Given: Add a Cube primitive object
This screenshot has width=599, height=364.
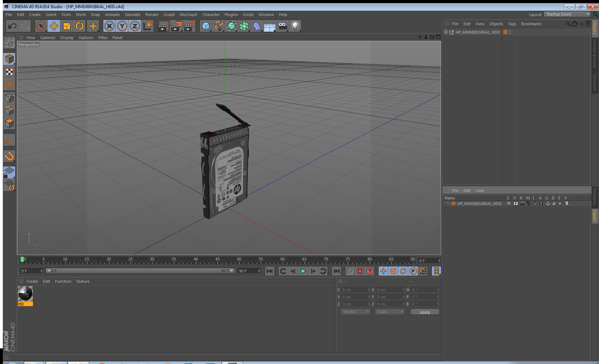Looking at the screenshot, I should coord(206,26).
